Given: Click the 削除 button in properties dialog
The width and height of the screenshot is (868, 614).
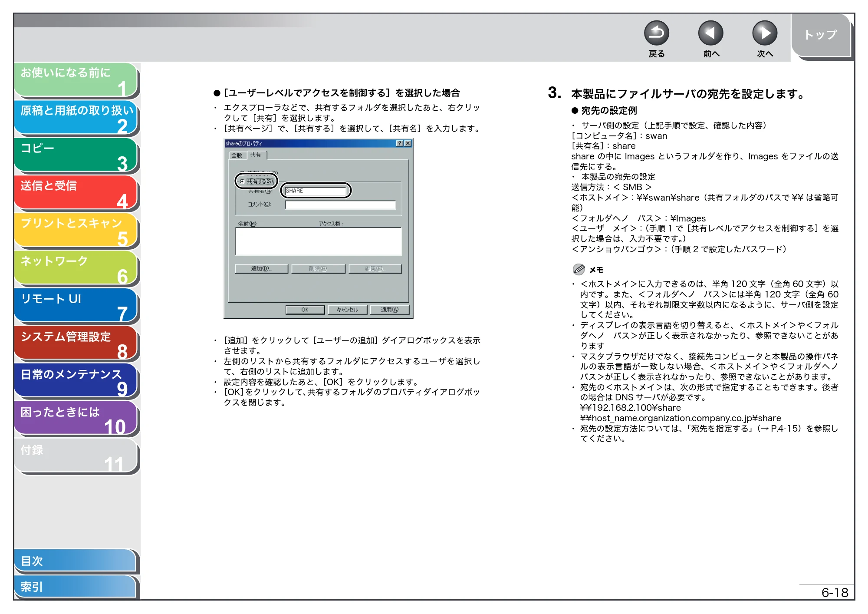Looking at the screenshot, I should pos(318,269).
